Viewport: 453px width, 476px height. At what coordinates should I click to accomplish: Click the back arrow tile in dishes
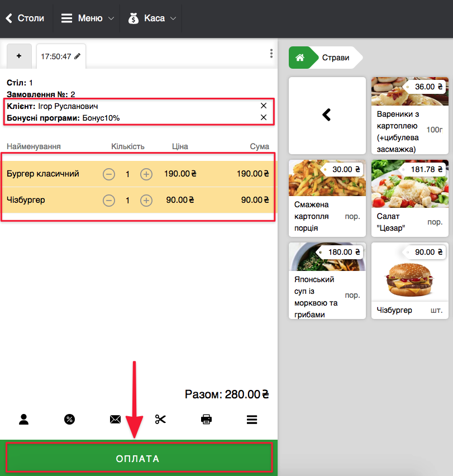click(327, 115)
